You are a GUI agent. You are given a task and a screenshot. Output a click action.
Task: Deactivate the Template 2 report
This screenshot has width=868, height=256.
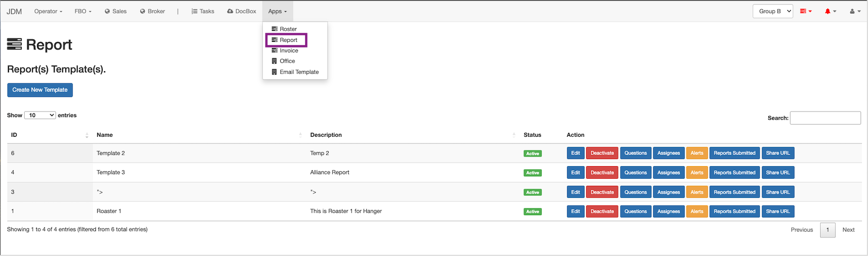point(602,153)
